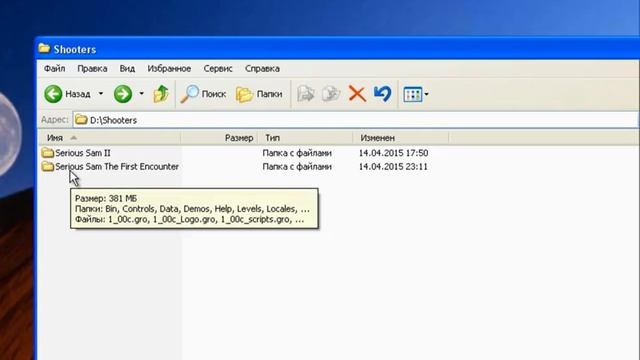Sort by the Имя column header
The image size is (640, 360).
[109, 138]
